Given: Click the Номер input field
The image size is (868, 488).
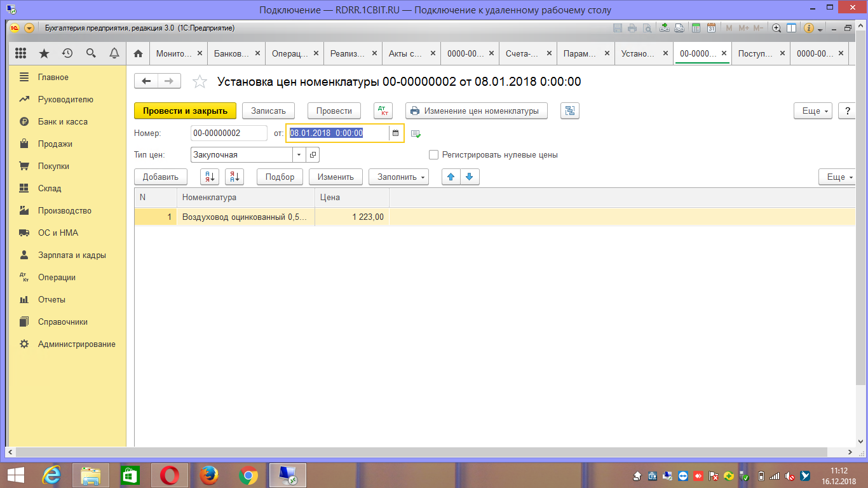Looking at the screenshot, I should tap(229, 133).
